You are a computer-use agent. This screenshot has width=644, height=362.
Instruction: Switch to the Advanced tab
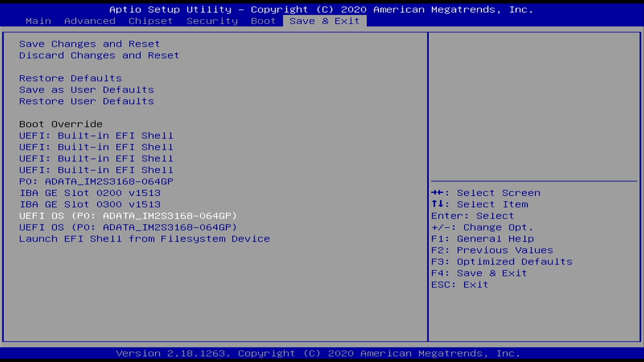(90, 21)
